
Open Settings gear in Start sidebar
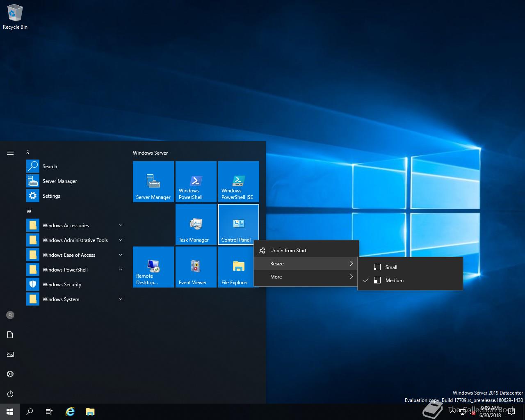click(10, 374)
